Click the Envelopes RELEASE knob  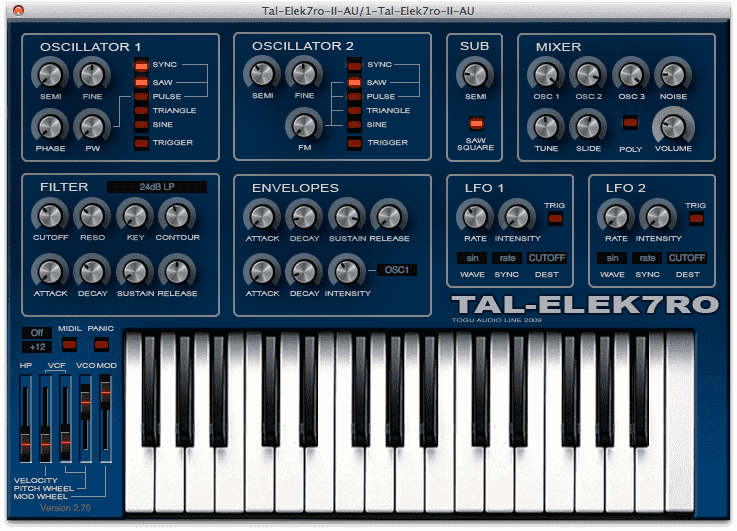(x=389, y=217)
